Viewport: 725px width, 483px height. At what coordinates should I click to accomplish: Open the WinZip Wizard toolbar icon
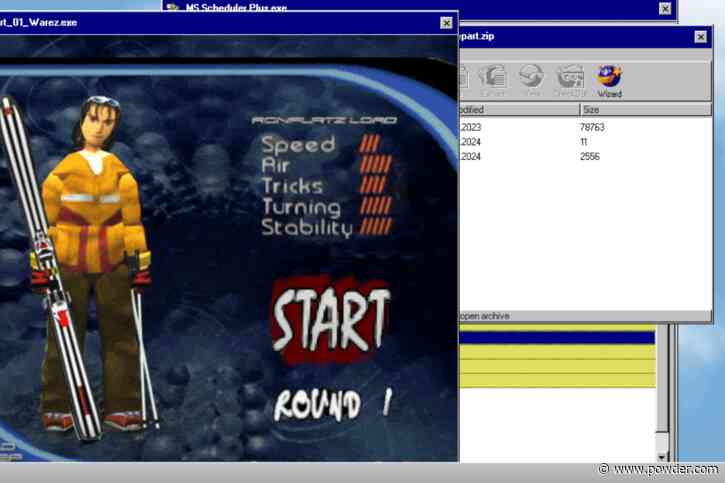click(609, 81)
